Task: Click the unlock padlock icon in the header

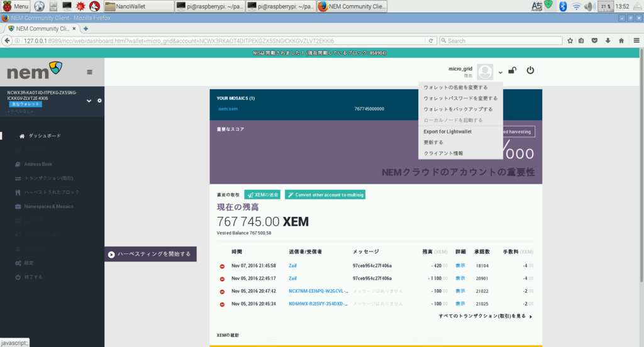Action: [512, 70]
